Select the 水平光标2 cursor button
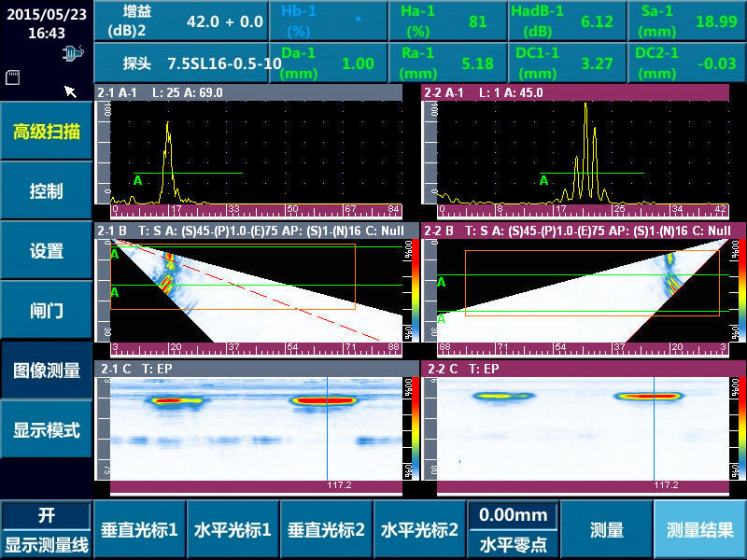 (x=419, y=530)
